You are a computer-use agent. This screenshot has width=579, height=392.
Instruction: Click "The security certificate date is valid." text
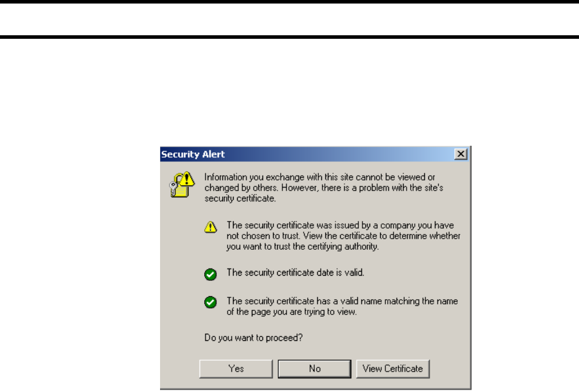[x=295, y=273]
